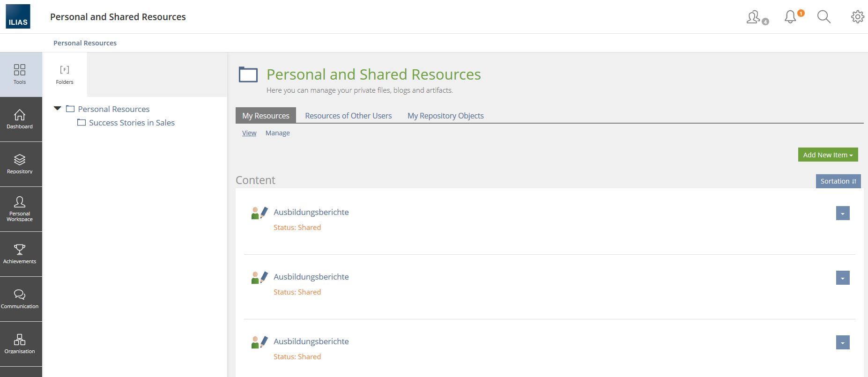
Task: Open the Who is Online user icon
Action: pos(754,17)
